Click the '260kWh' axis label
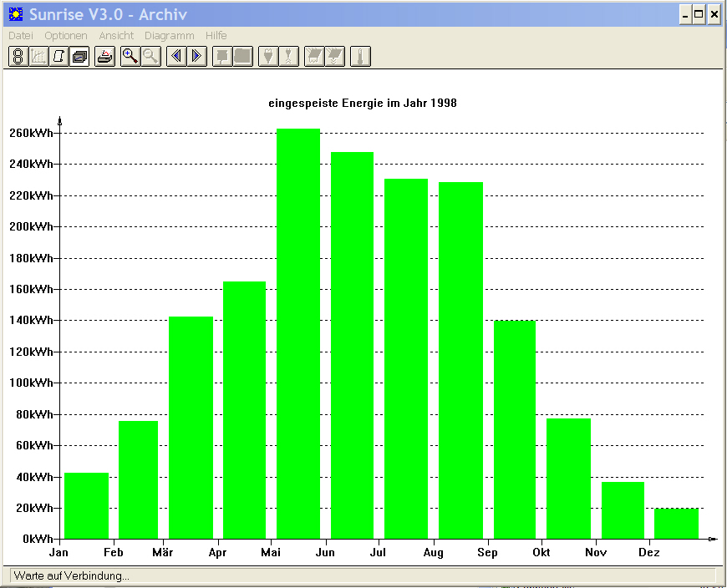This screenshot has width=727, height=588. 31,133
